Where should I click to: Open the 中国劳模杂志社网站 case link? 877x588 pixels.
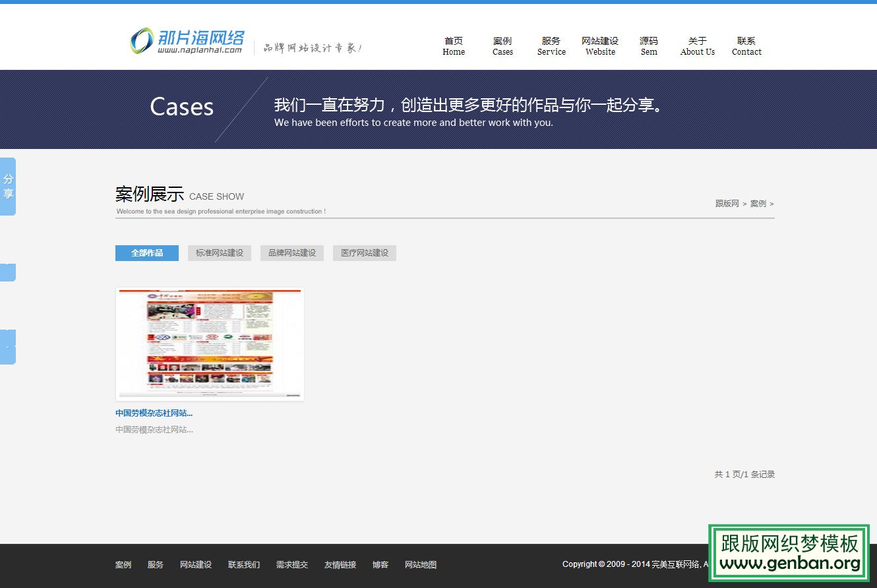[x=154, y=413]
